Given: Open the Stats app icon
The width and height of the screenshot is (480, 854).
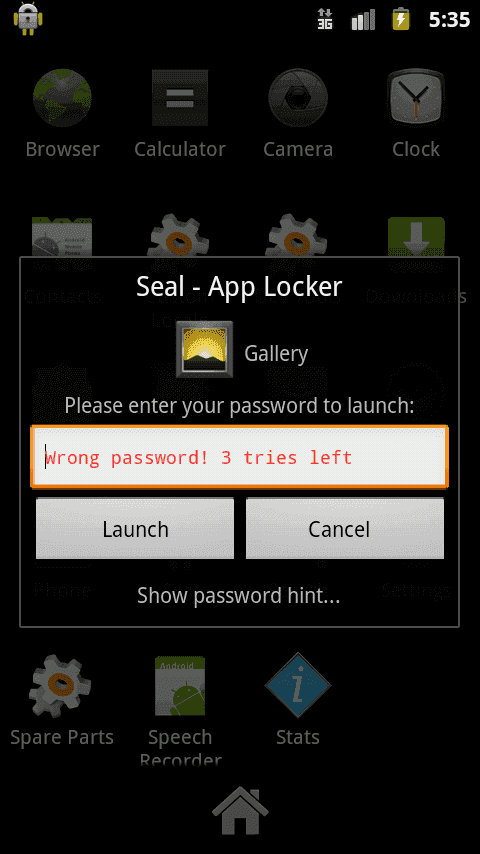Looking at the screenshot, I should point(297,685).
